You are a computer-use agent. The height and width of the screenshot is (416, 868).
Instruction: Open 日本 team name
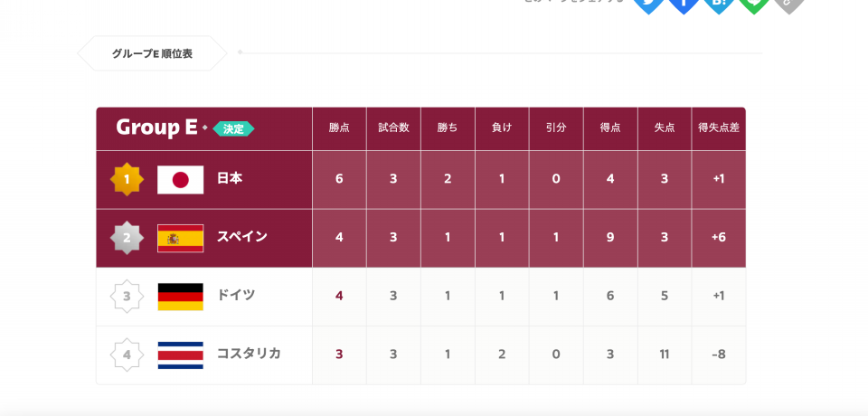(229, 179)
